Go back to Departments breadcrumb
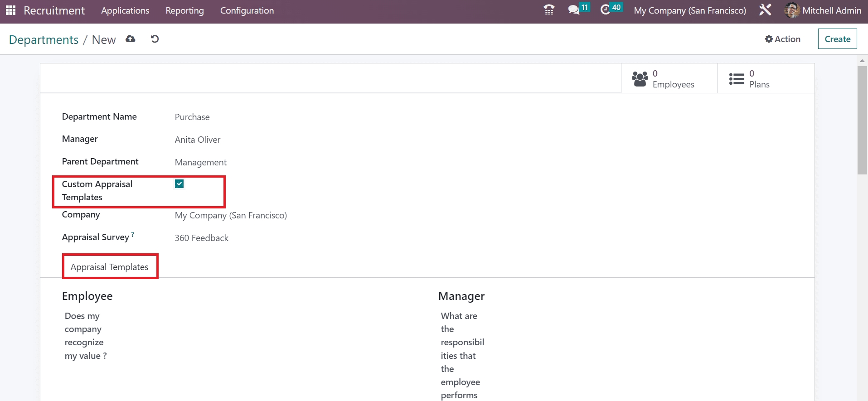 tap(44, 40)
